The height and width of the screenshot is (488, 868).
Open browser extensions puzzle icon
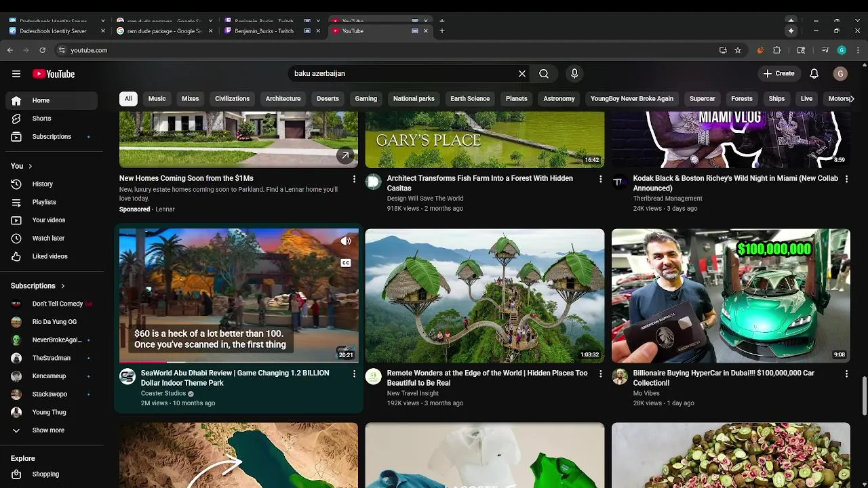pos(777,50)
